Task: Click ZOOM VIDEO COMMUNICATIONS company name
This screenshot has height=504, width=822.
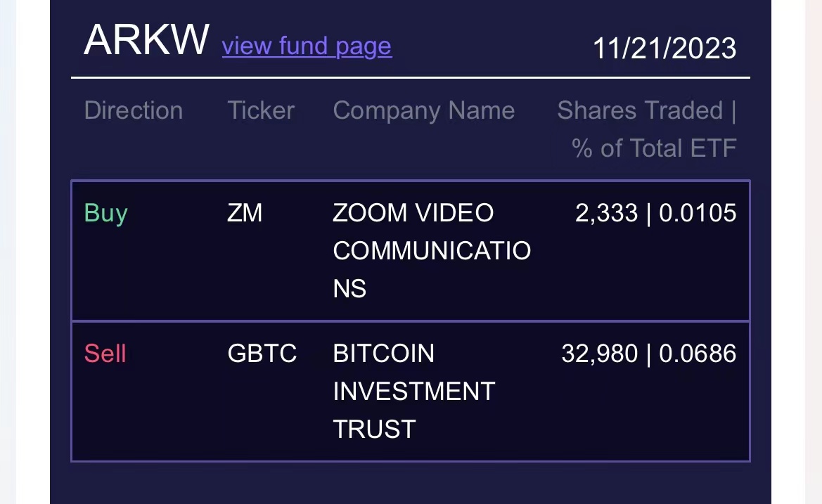Action: [x=432, y=250]
